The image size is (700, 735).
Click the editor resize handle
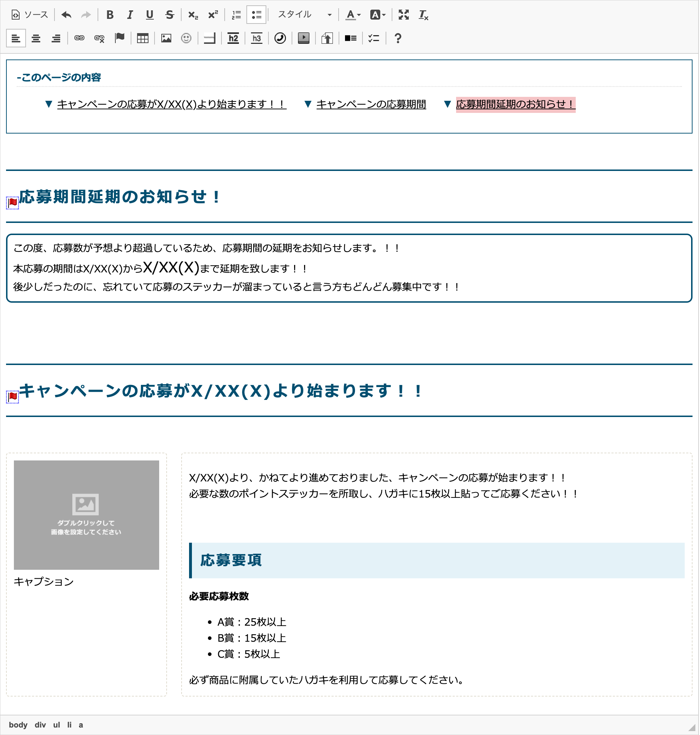(x=692, y=727)
